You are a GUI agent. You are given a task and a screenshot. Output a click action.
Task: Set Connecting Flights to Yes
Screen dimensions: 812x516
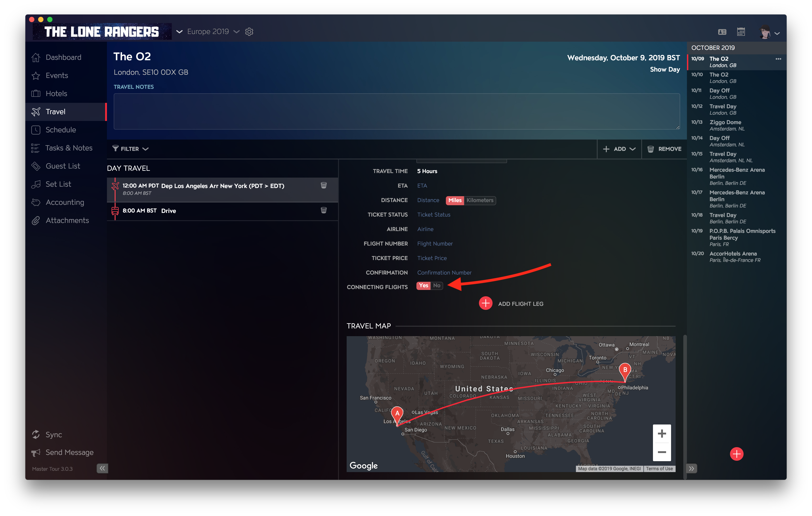[x=423, y=286]
